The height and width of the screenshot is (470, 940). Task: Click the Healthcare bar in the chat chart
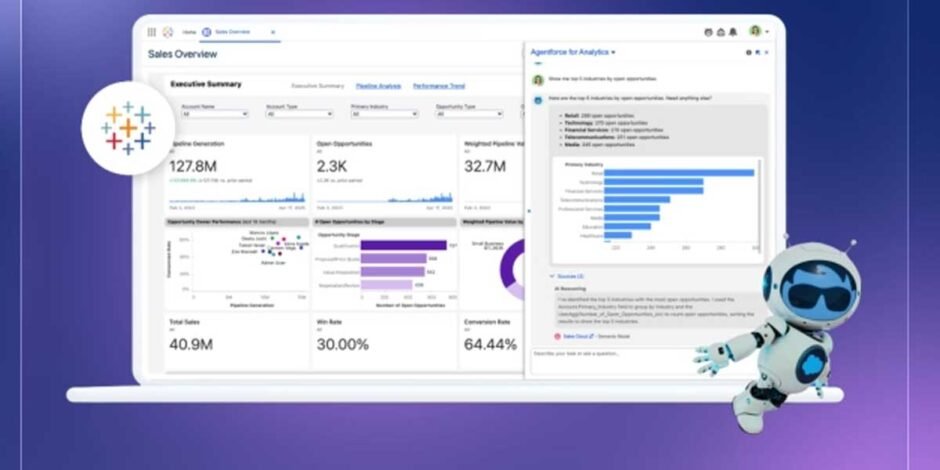(618, 236)
